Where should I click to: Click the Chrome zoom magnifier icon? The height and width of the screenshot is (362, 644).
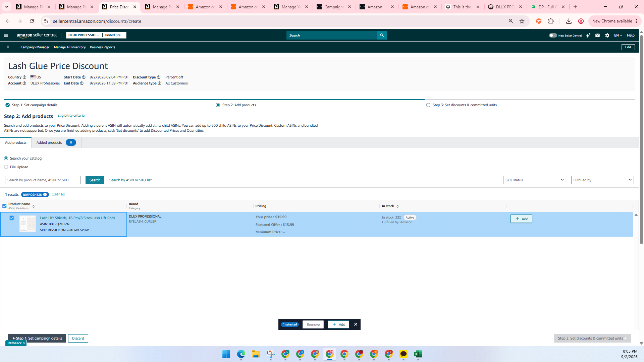[x=511, y=21]
